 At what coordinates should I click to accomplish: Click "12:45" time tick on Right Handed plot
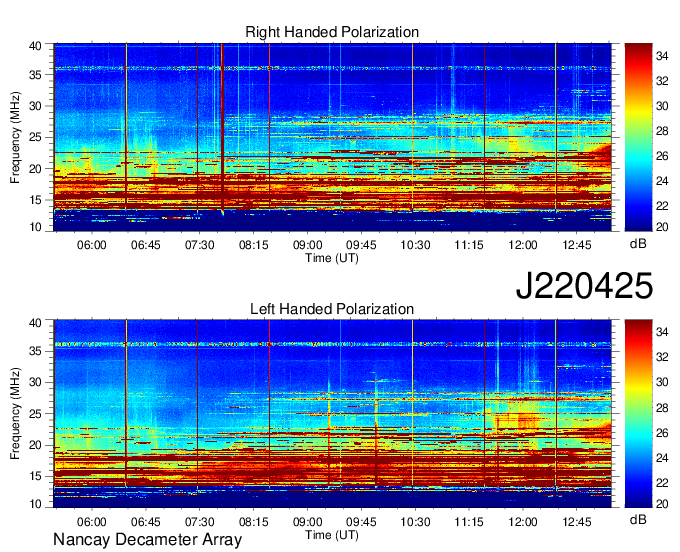pyautogui.click(x=577, y=245)
